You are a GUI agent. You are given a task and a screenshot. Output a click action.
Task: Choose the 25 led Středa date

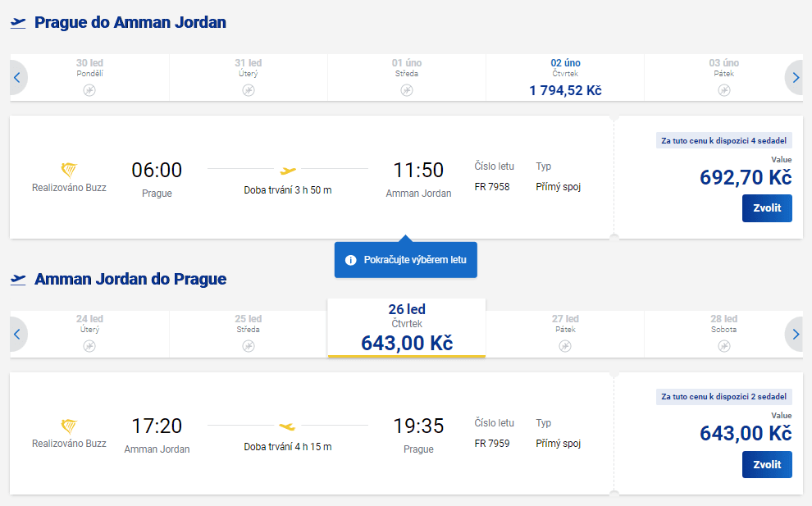[248, 334]
